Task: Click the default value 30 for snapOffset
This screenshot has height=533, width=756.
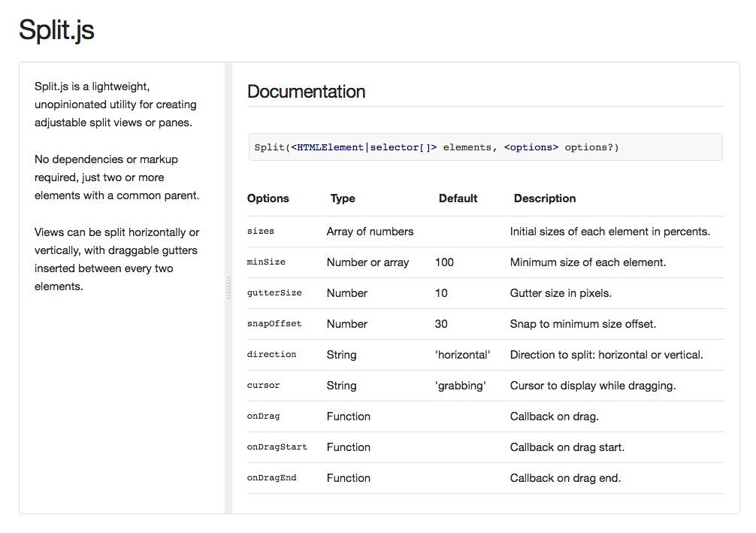Action: (x=441, y=324)
